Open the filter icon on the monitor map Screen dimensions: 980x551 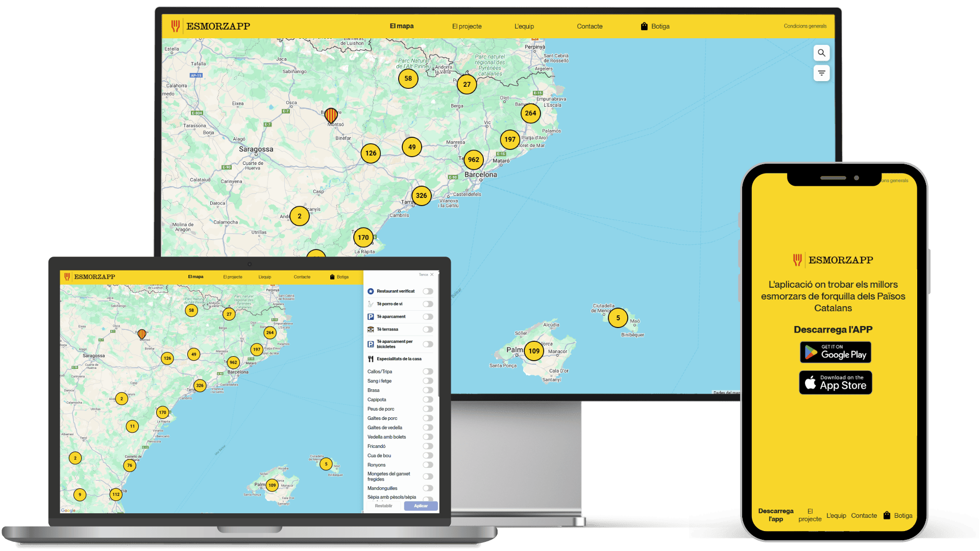821,73
